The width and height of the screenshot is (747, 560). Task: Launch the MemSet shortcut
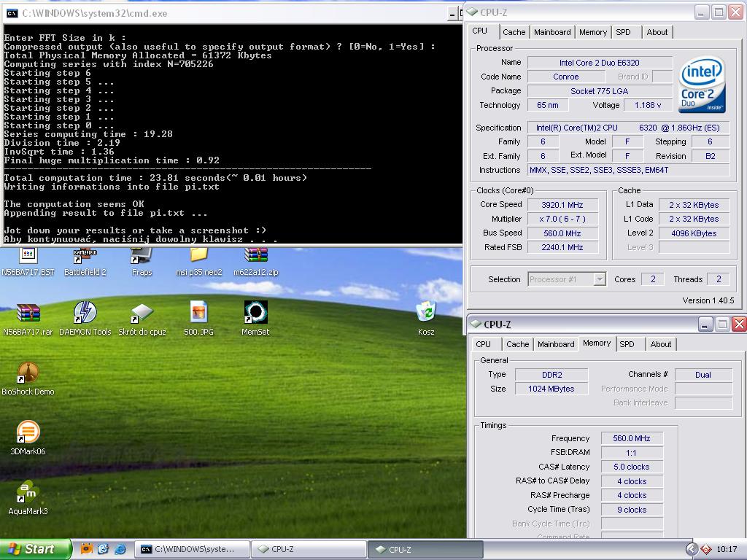point(256,319)
